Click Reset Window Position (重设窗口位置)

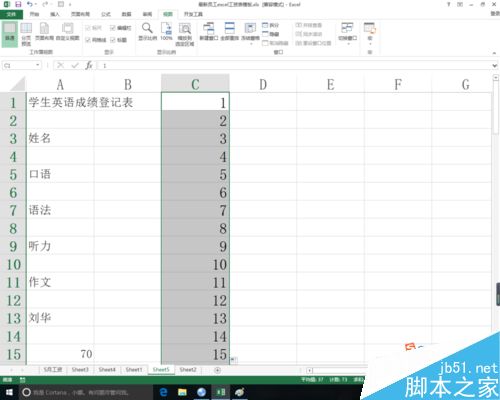click(313, 43)
